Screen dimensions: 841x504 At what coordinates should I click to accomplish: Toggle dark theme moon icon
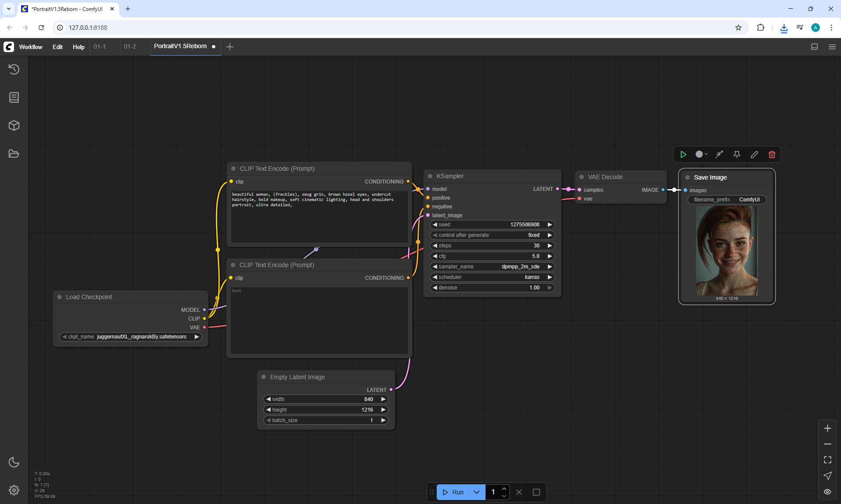click(x=14, y=462)
